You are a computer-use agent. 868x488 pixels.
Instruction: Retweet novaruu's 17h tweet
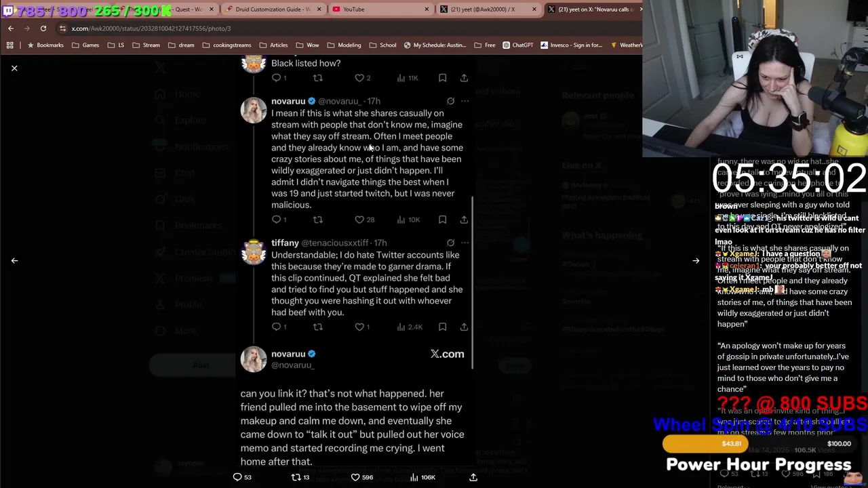click(x=317, y=220)
